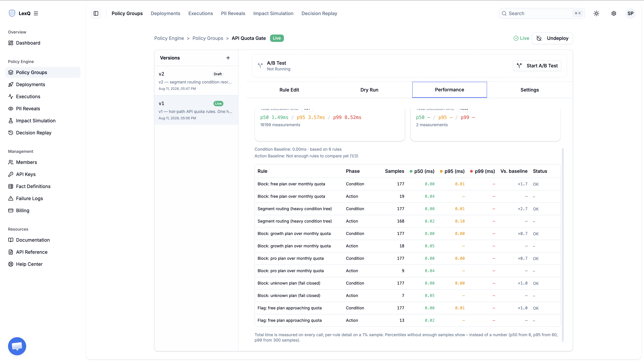Click the performance panel vertical scrollbar
The height and width of the screenshot is (362, 644).
[563, 245]
